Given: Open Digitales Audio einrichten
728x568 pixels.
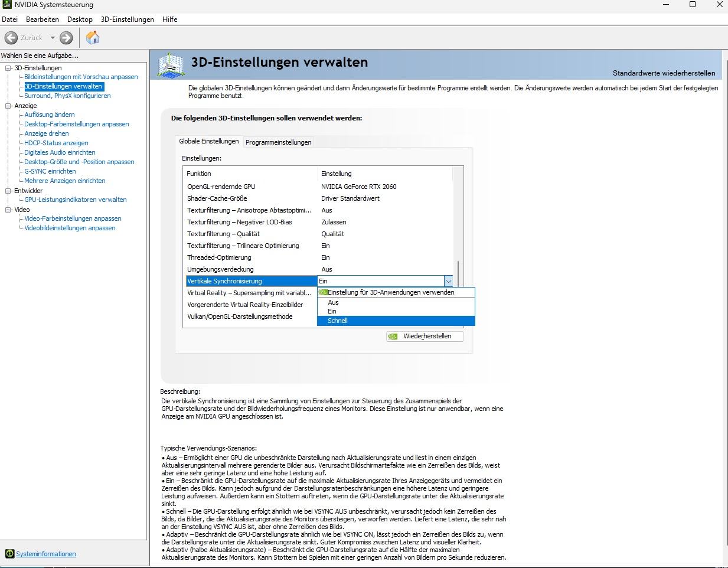Looking at the screenshot, I should [60, 152].
